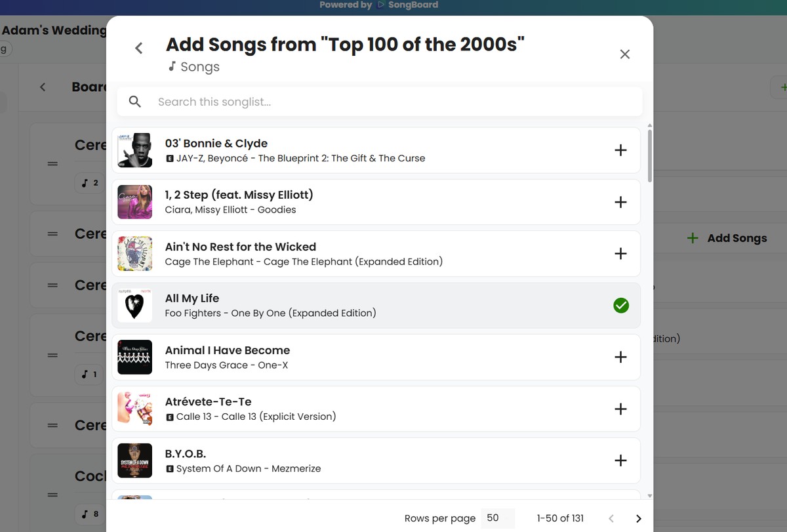Viewport: 787px width, 532px height.
Task: Open System Of A Down Mezmerize thumbnail
Action: pyautogui.click(x=135, y=460)
